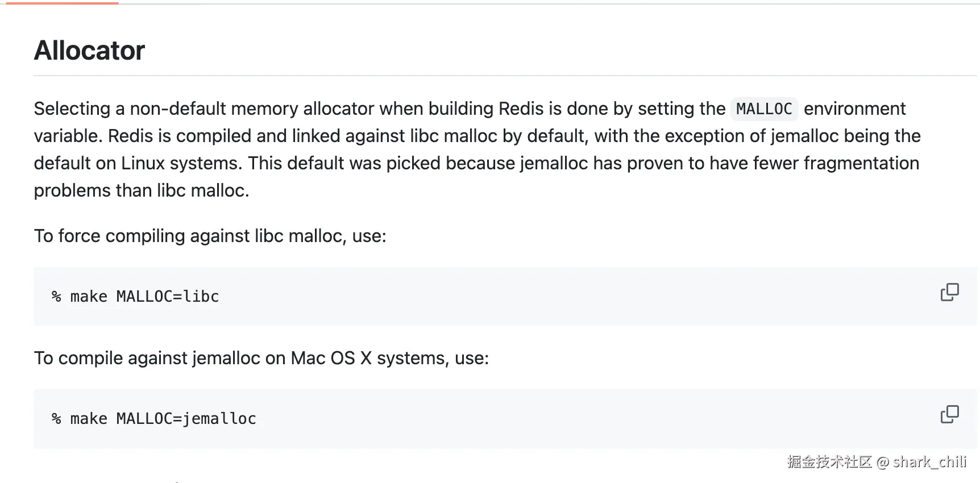Click the shark_chili username watermark
The width and height of the screenshot is (980, 483).
[x=929, y=461]
